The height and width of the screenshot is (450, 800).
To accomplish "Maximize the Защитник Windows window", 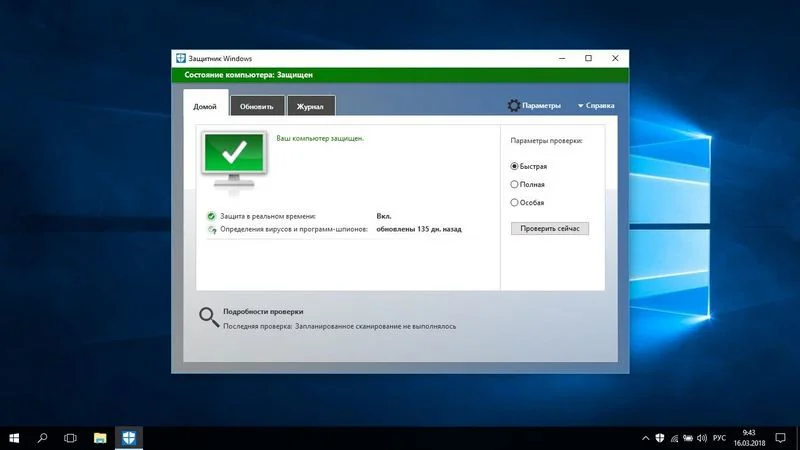I will click(588, 58).
